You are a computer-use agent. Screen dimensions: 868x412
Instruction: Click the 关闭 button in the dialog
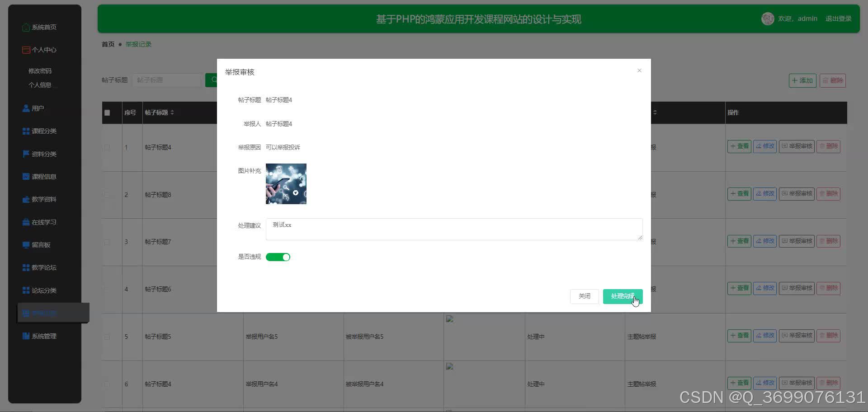click(x=584, y=296)
